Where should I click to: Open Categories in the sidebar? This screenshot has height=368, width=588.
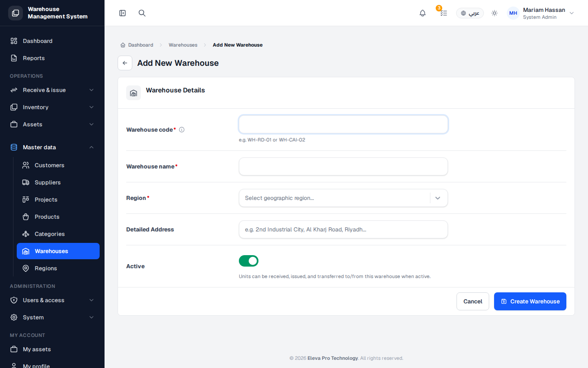point(58,234)
